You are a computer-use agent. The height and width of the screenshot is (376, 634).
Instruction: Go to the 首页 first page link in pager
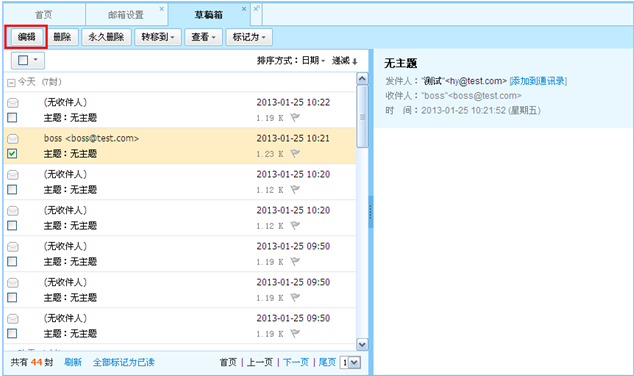pos(228,362)
